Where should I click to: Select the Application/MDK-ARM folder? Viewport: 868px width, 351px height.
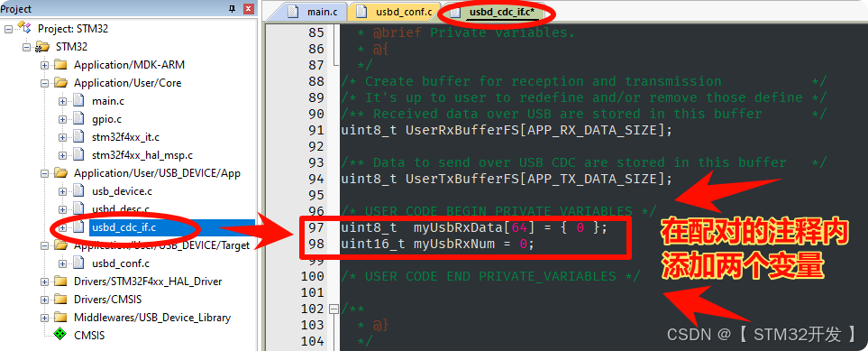(x=129, y=65)
